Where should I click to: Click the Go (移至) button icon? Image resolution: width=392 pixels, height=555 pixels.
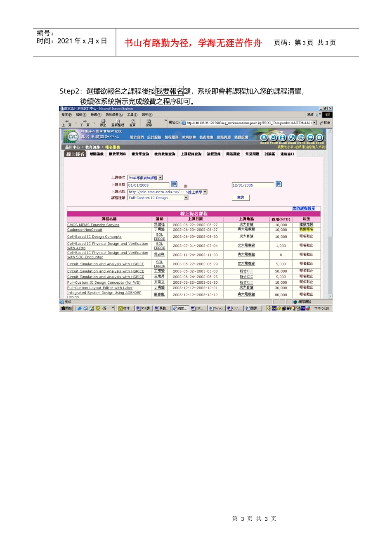click(x=325, y=123)
